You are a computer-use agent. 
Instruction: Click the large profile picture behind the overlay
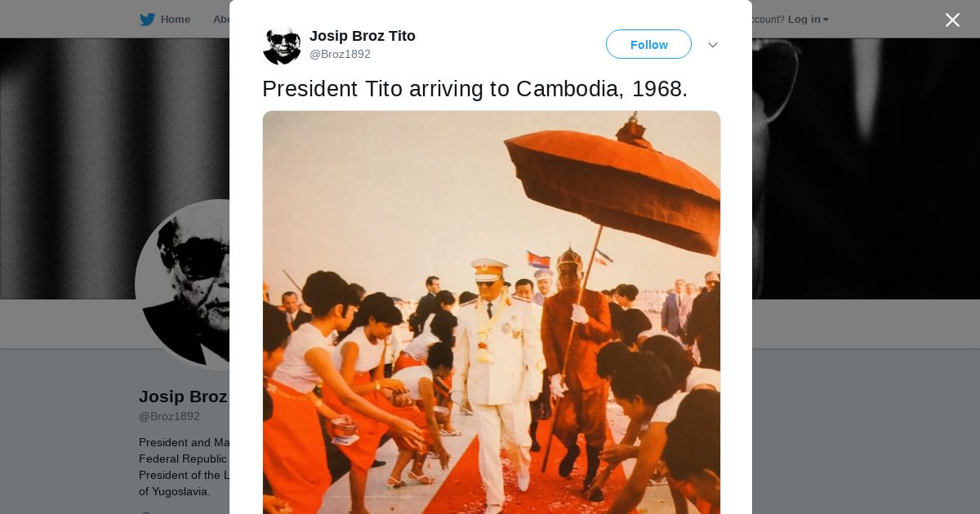pyautogui.click(x=183, y=284)
